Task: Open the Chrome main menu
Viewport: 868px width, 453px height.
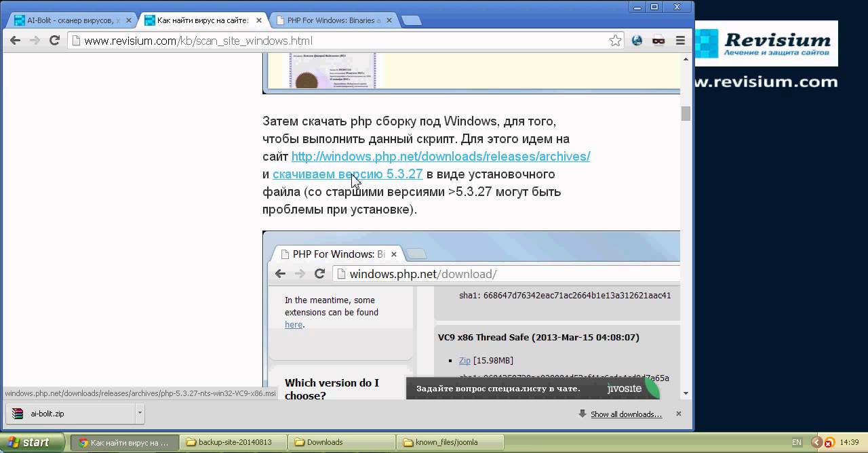Action: (680, 41)
